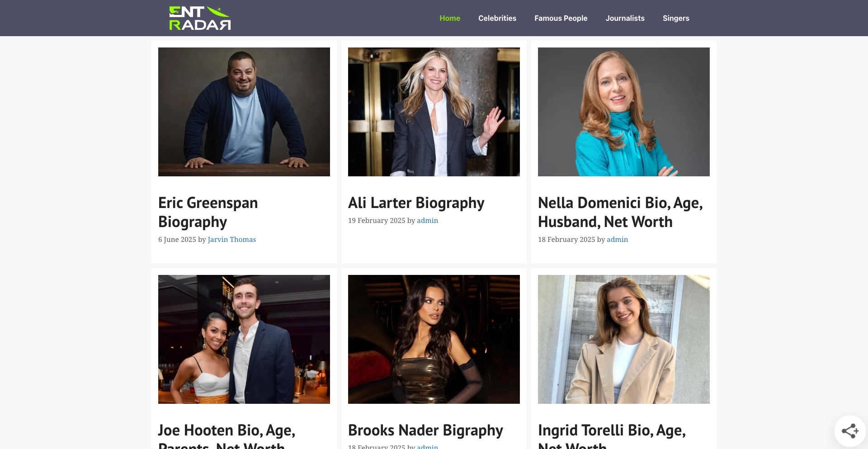Click Brooks Nader photo thumbnail
This screenshot has width=868, height=449.
[x=434, y=339]
